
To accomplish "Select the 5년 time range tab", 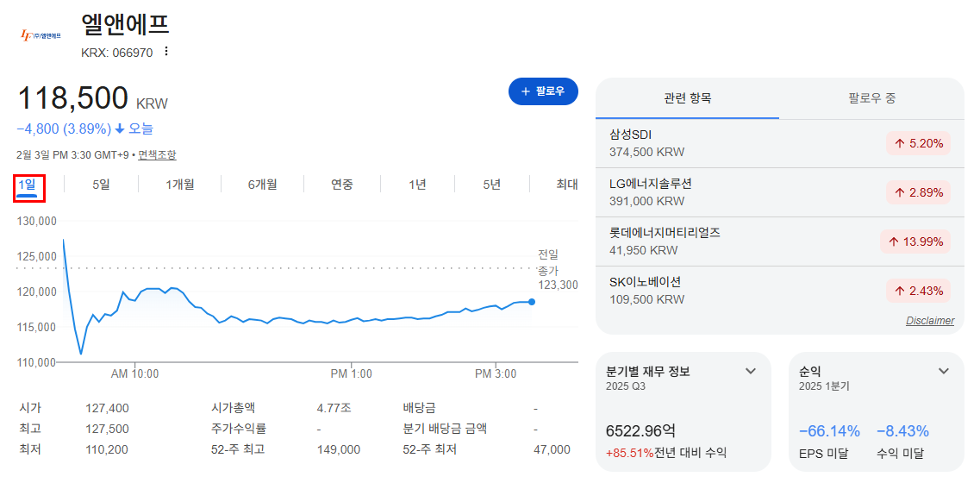I will (492, 185).
